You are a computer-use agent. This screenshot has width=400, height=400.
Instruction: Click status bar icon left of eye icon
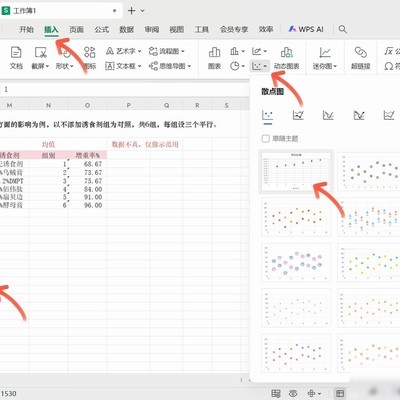(x=276, y=393)
